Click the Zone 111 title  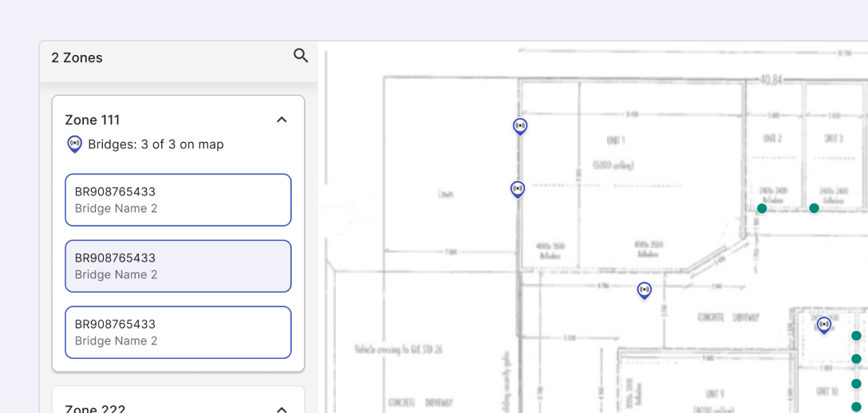tap(93, 120)
